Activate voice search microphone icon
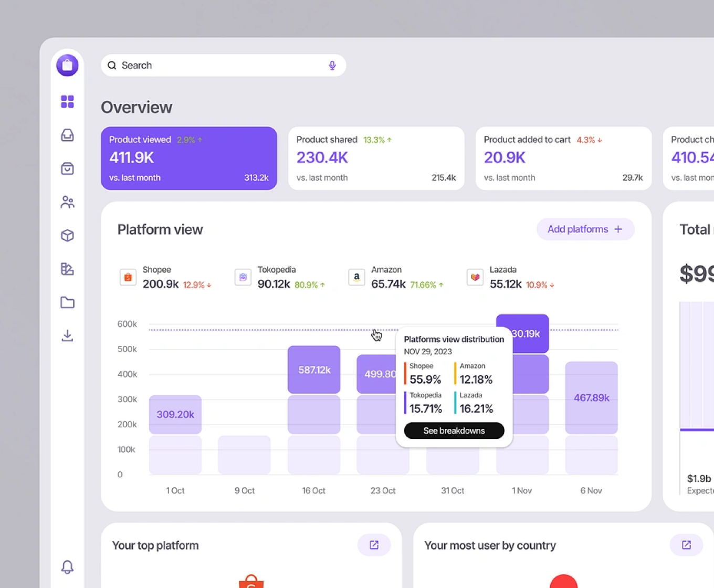Image resolution: width=714 pixels, height=588 pixels. (332, 66)
